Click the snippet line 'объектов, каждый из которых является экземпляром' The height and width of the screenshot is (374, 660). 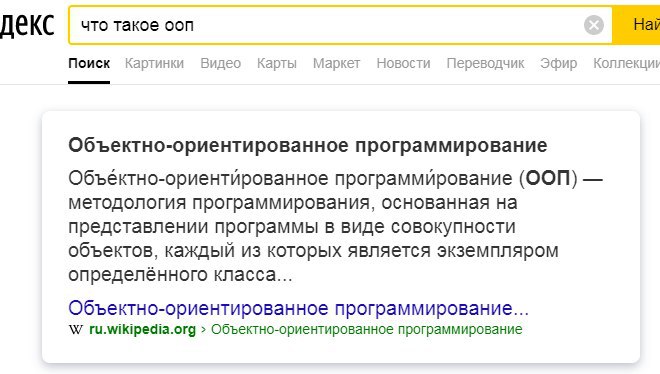(314, 251)
